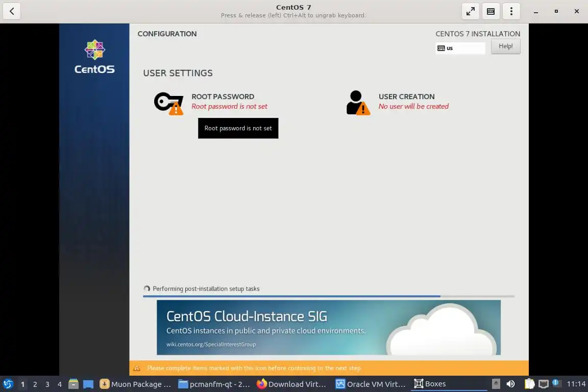The width and height of the screenshot is (588, 392).
Task: Click the 'Please complete items marked' warning text
Action: (x=254, y=369)
